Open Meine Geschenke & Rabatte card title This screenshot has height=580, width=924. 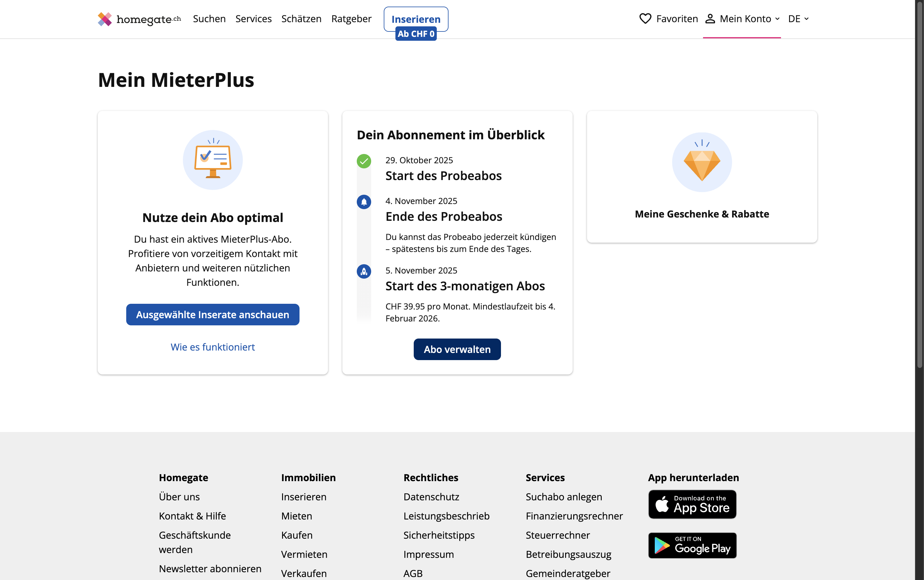702,214
